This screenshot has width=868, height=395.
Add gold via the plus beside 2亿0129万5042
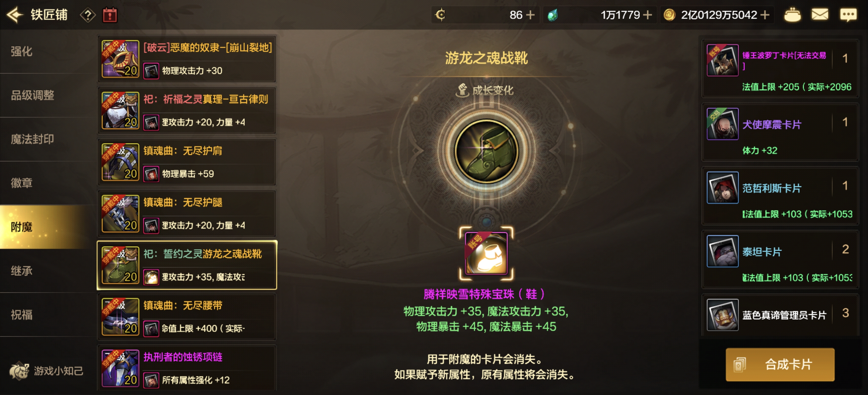point(765,15)
